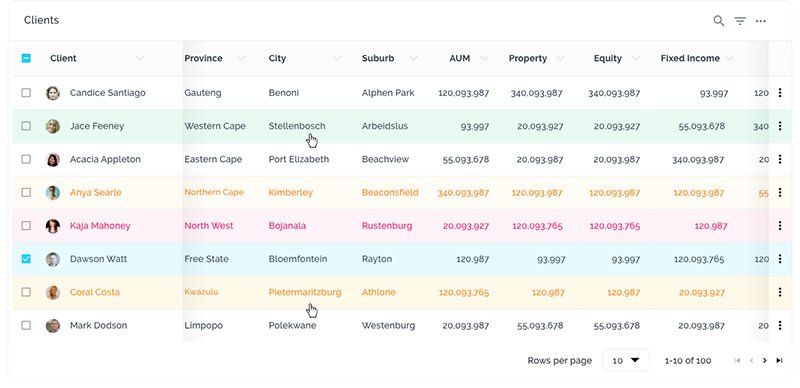Open row actions menu for Candice Santiago
The height and width of the screenshot is (388, 800).
point(780,92)
